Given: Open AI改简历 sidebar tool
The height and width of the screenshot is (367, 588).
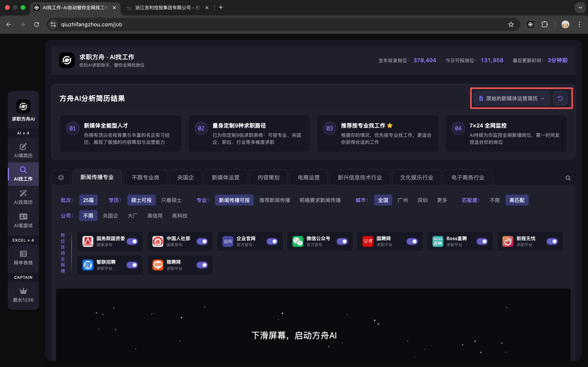Looking at the screenshot, I should tap(23, 197).
